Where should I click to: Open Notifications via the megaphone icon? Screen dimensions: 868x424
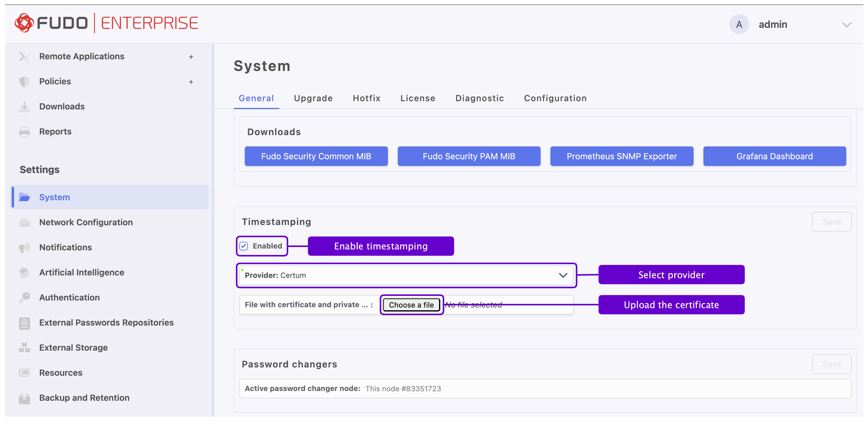(24, 248)
